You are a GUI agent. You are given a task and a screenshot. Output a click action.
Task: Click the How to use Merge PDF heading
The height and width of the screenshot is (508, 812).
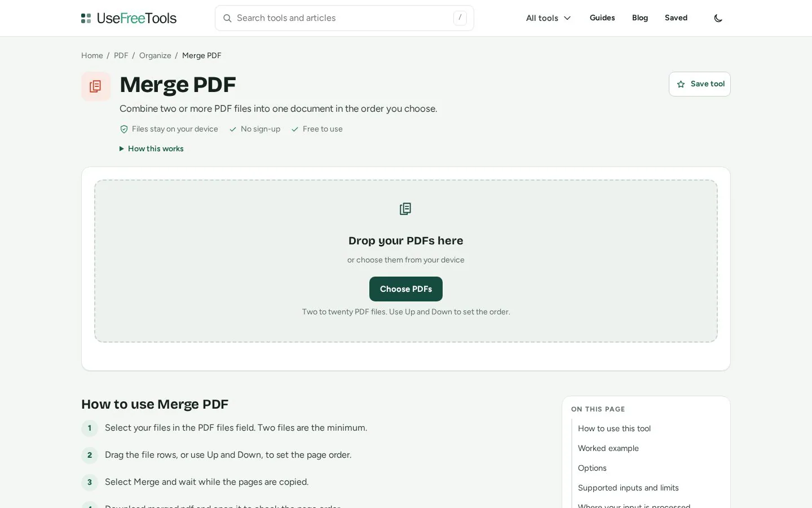point(155,405)
